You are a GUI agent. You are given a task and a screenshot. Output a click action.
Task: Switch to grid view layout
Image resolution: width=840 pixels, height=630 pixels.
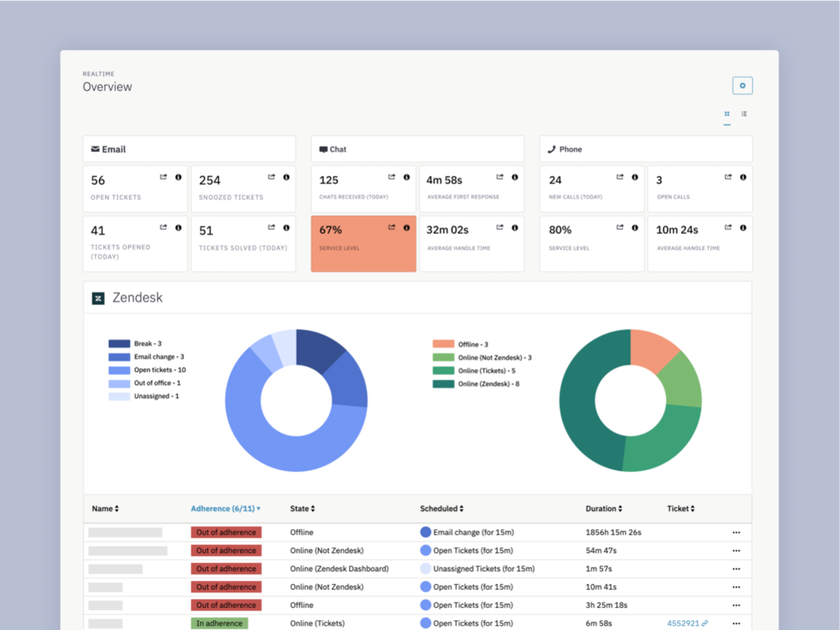727,114
